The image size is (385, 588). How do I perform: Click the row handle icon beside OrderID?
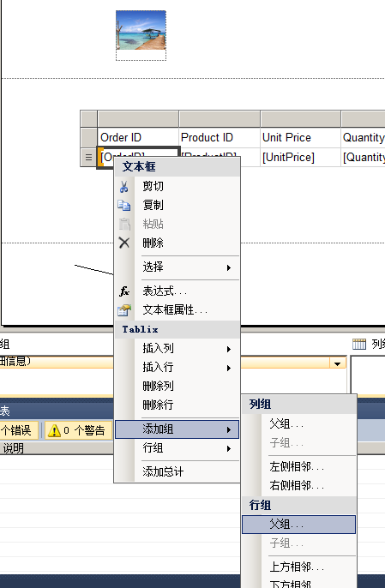click(88, 157)
